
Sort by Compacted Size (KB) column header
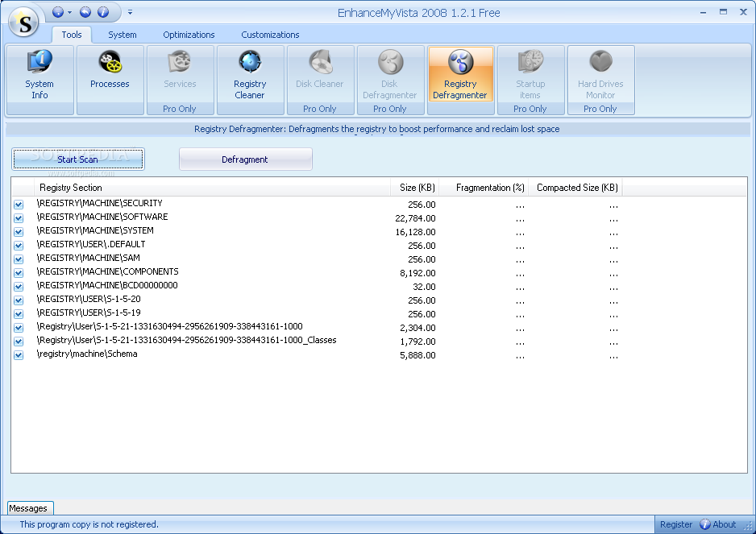(575, 188)
